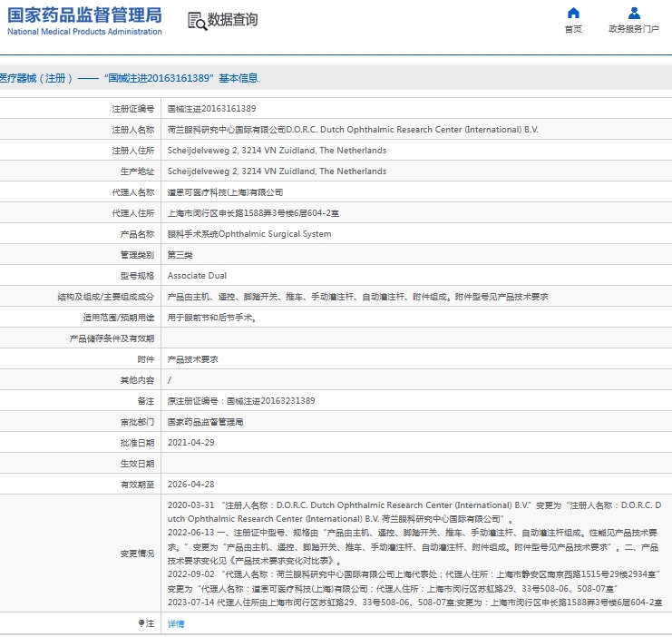
Task: Click the 审批部门 row label
Action: (137, 422)
